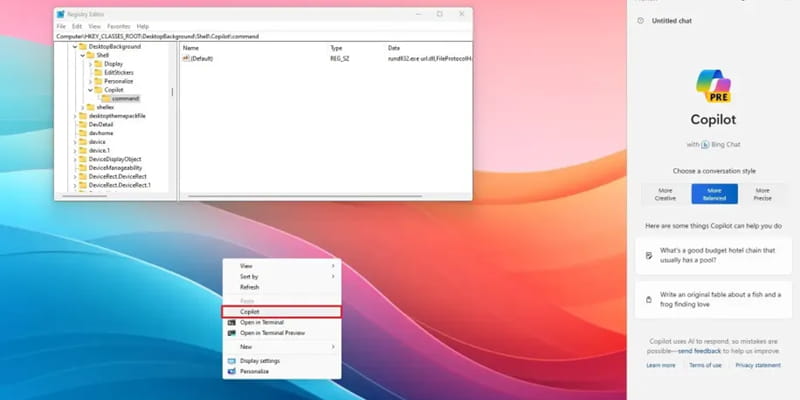This screenshot has height=400, width=800.
Task: Click the Display settings monitor icon
Action: 232,361
